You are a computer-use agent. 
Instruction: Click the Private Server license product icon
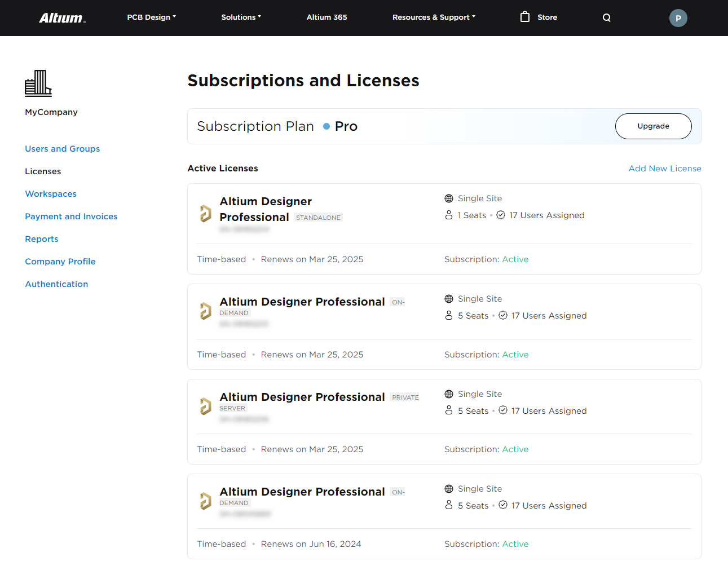[206, 406]
